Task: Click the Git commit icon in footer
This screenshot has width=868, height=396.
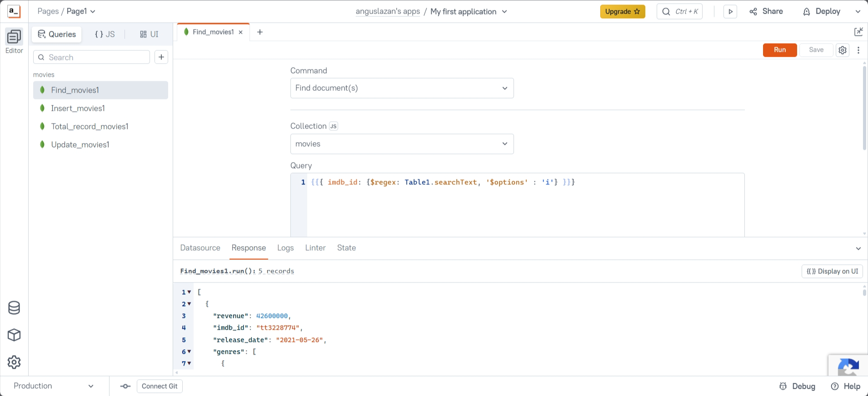Action: click(x=125, y=386)
